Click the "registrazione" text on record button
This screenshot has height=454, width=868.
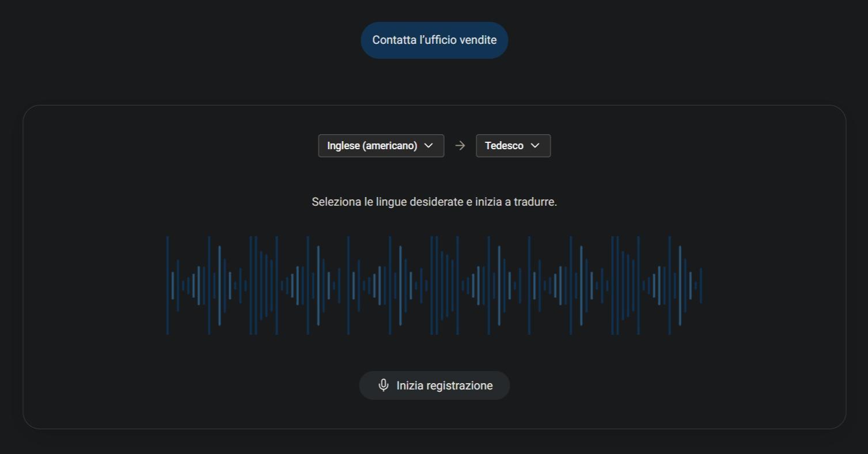(459, 386)
